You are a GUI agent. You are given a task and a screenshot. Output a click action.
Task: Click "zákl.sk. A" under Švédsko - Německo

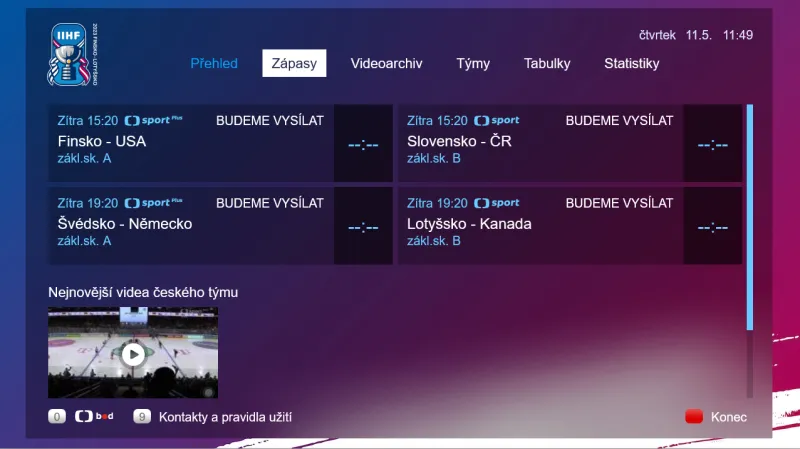(x=84, y=241)
